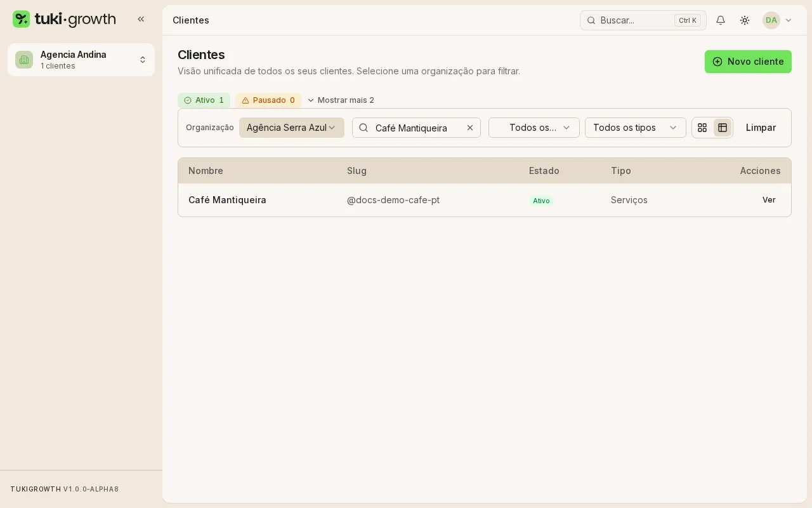Focus the Buscar global search field
The width and height of the screenshot is (812, 508).
pyautogui.click(x=643, y=20)
